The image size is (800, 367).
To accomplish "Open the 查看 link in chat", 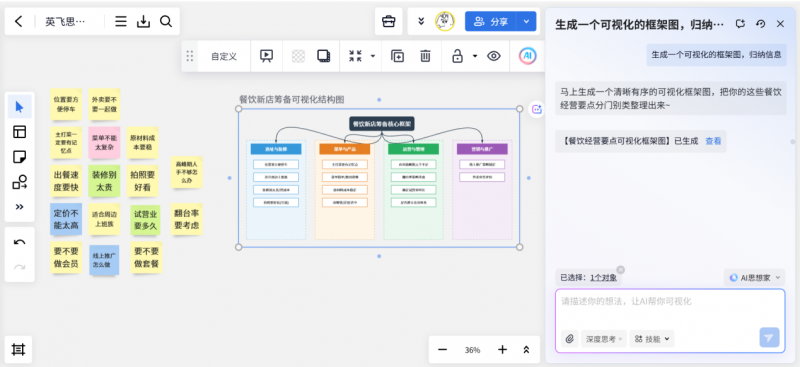I will (713, 141).
